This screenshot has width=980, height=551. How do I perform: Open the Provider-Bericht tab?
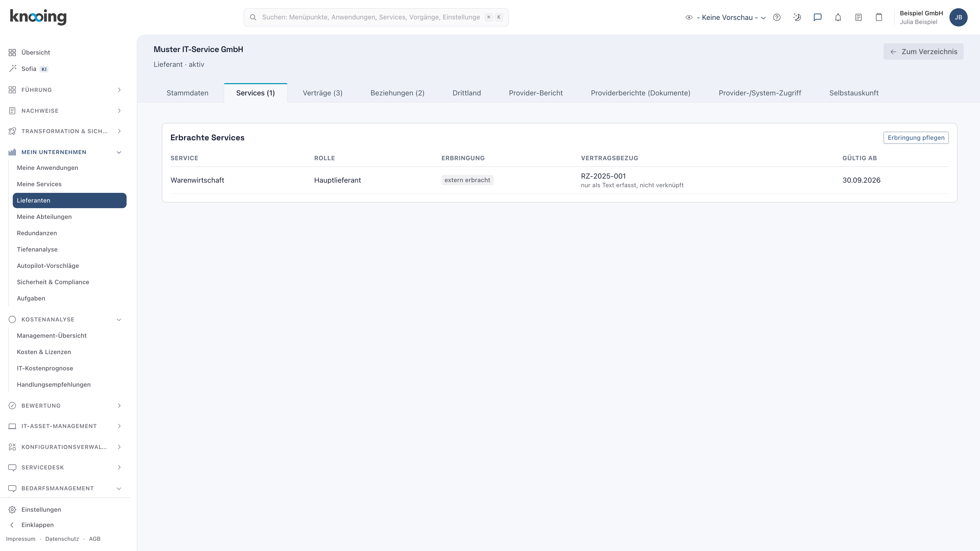536,93
